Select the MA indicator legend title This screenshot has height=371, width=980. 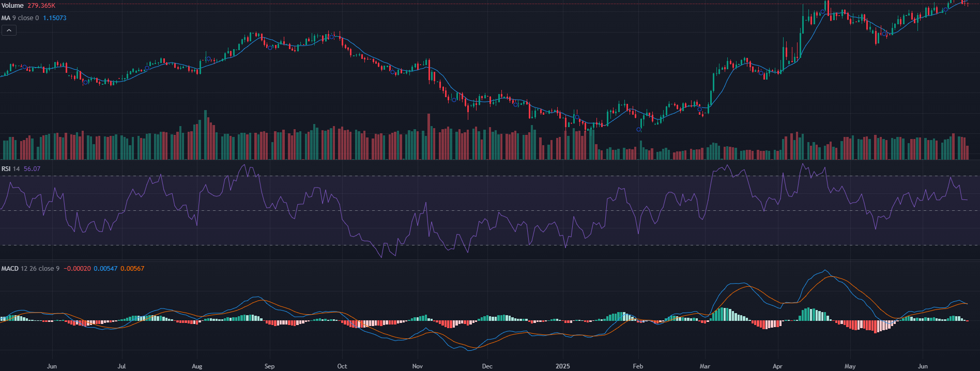tap(6, 18)
